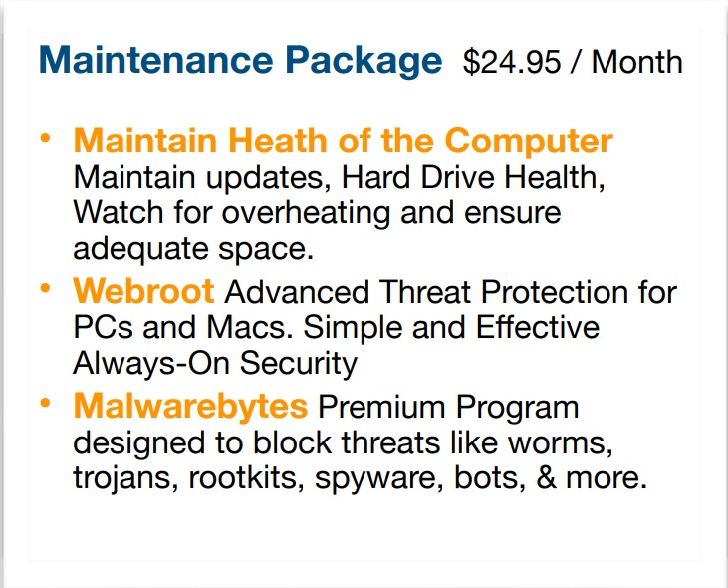This screenshot has height=588, width=728.
Task: Click the Maintain Heath of the Computer title
Action: tap(344, 141)
